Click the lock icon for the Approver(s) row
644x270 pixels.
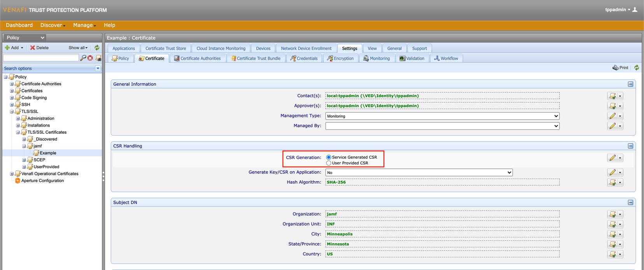pyautogui.click(x=612, y=106)
